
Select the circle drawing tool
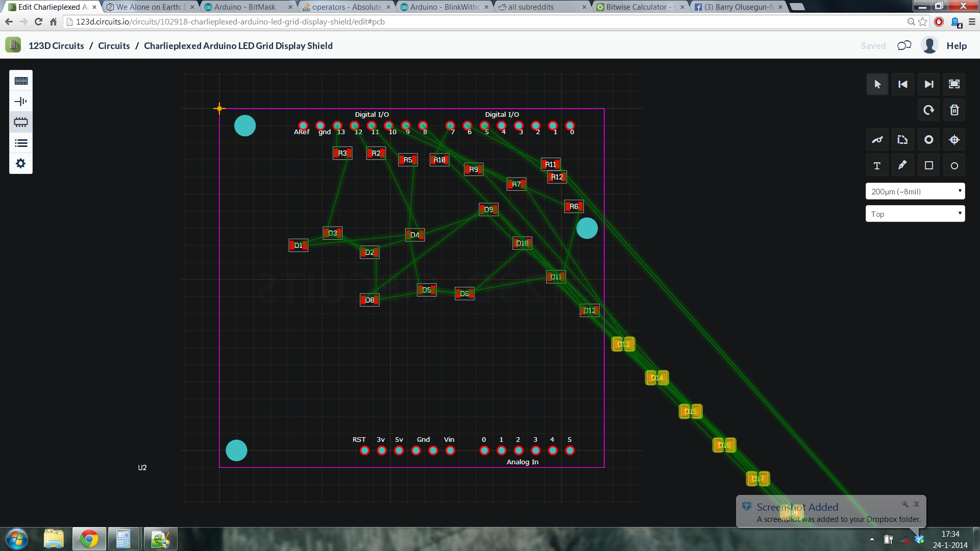pyautogui.click(x=953, y=165)
